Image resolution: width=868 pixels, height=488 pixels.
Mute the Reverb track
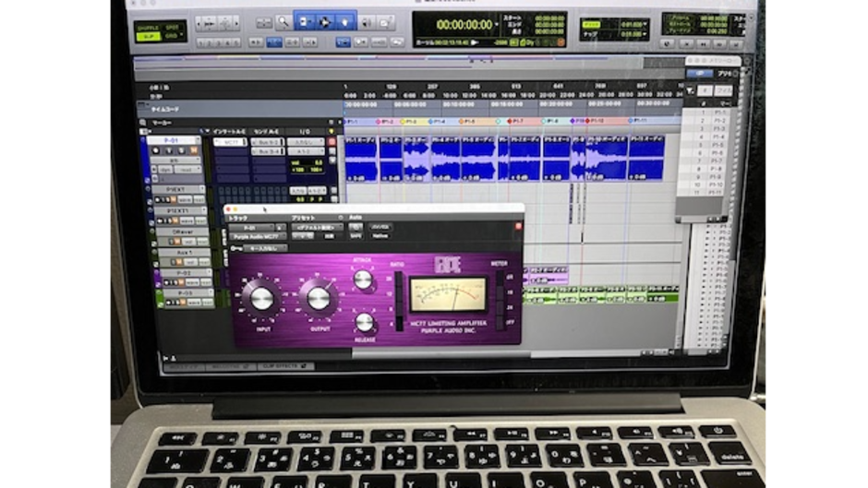(x=177, y=242)
